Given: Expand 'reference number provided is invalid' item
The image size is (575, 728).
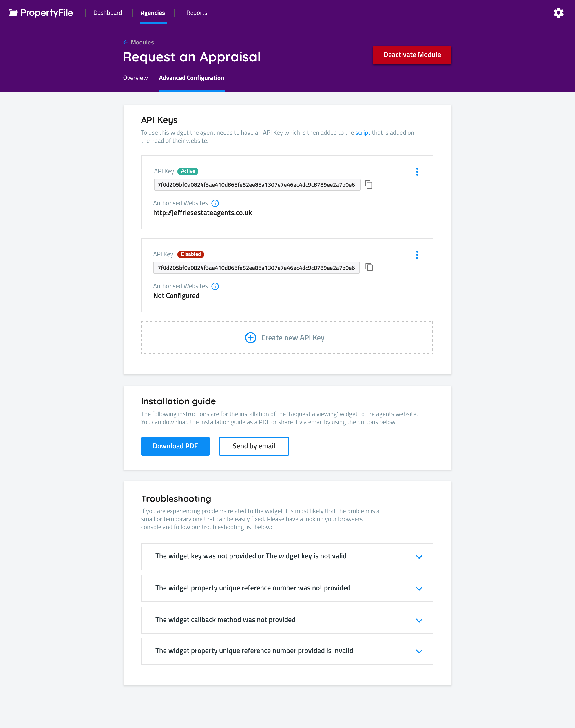Looking at the screenshot, I should (419, 652).
